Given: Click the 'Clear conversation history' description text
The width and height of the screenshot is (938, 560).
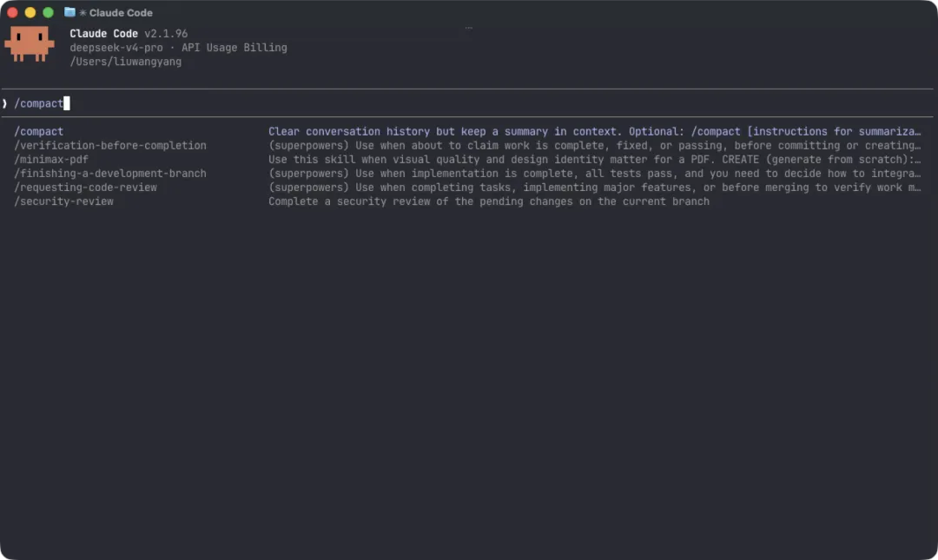Looking at the screenshot, I should tap(595, 132).
